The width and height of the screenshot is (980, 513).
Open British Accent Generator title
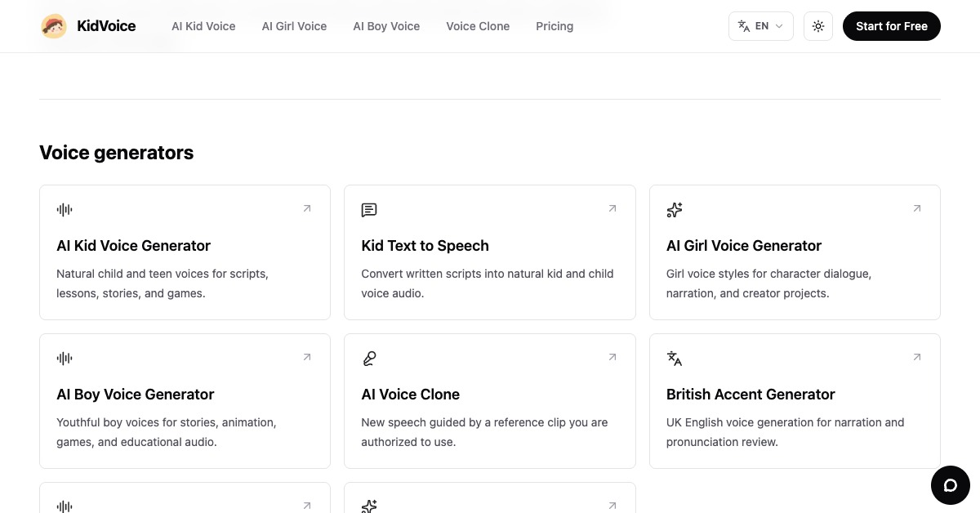coord(751,395)
